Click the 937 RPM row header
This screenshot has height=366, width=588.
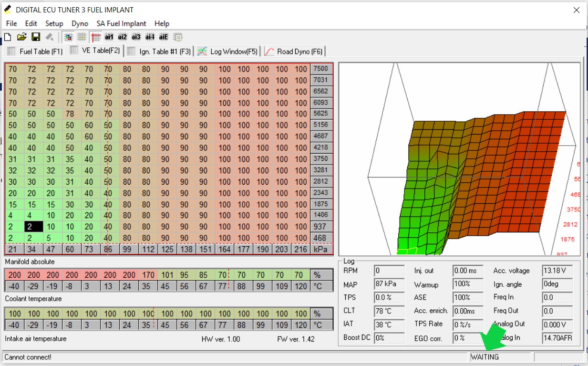320,227
